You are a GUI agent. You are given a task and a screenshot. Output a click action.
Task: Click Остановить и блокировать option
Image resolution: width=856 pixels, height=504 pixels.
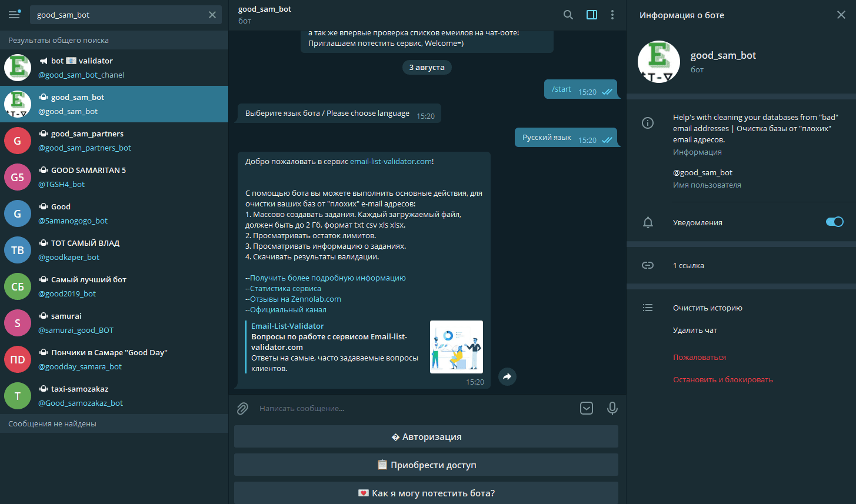point(723,379)
